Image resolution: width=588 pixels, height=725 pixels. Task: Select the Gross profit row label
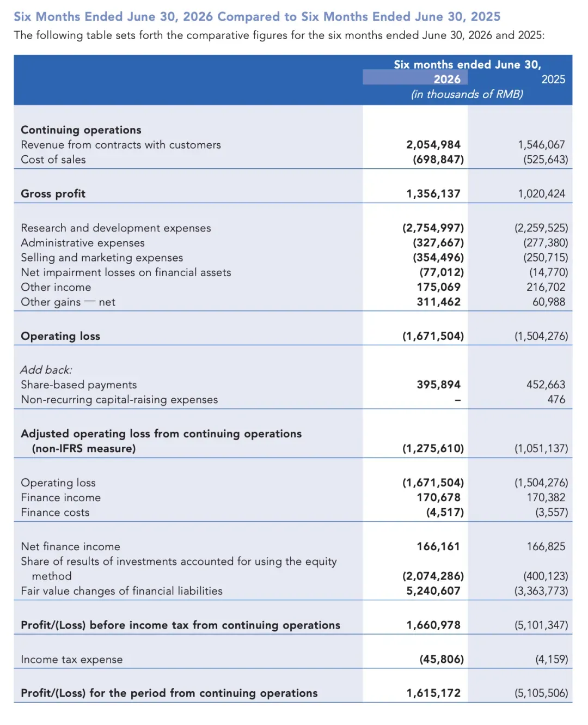tap(53, 194)
